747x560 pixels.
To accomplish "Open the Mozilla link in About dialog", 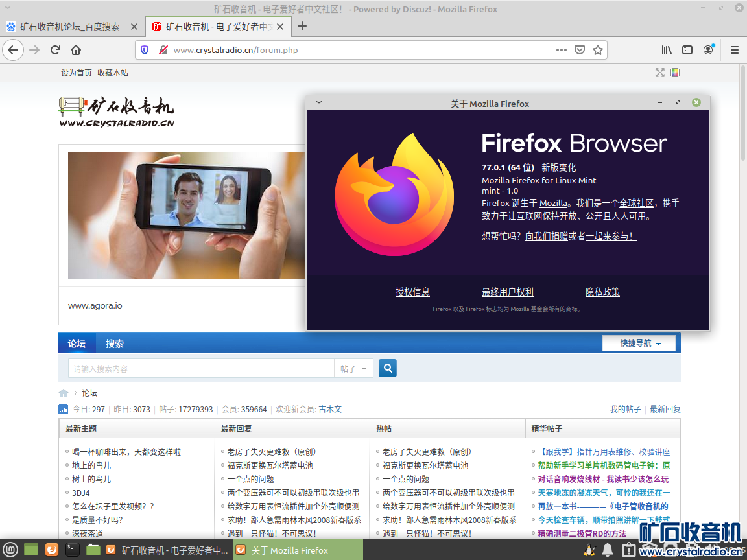I will pyautogui.click(x=553, y=204).
